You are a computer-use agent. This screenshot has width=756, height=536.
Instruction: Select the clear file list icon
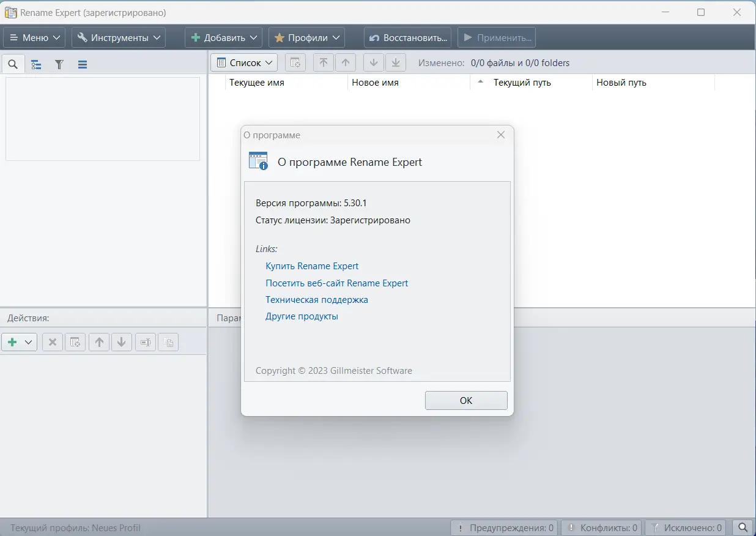click(x=295, y=62)
